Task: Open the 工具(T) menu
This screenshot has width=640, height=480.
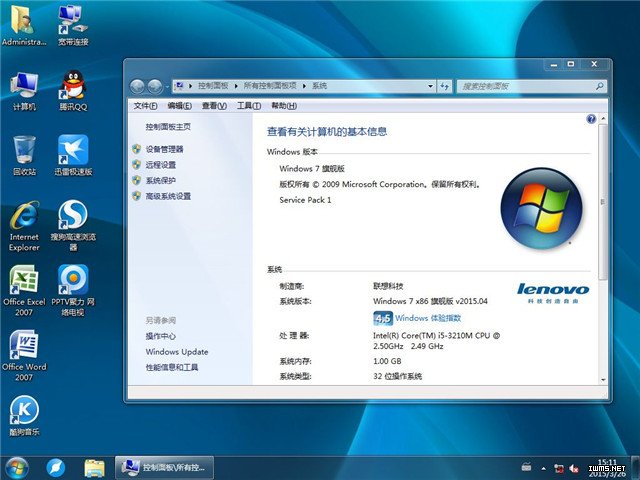Action: pyautogui.click(x=249, y=106)
